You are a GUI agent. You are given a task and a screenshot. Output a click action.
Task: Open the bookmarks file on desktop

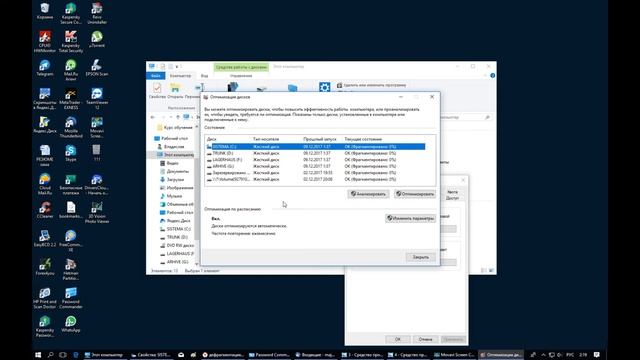[x=71, y=210]
